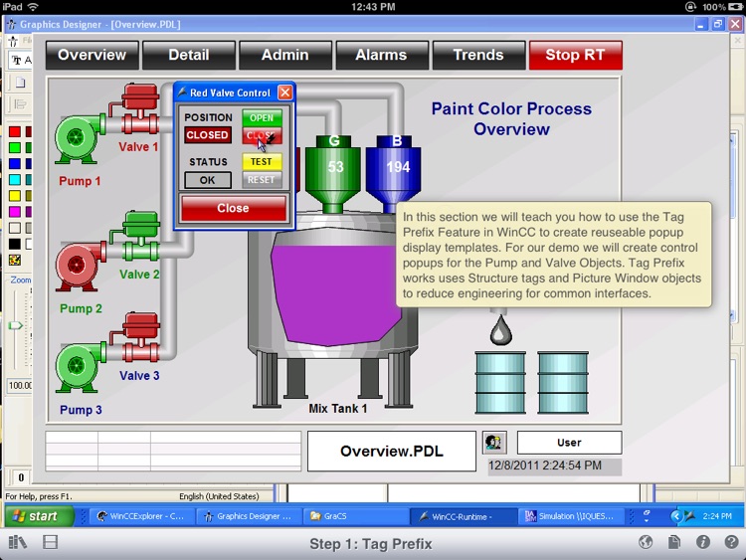Open the document pages icon

coord(674,542)
